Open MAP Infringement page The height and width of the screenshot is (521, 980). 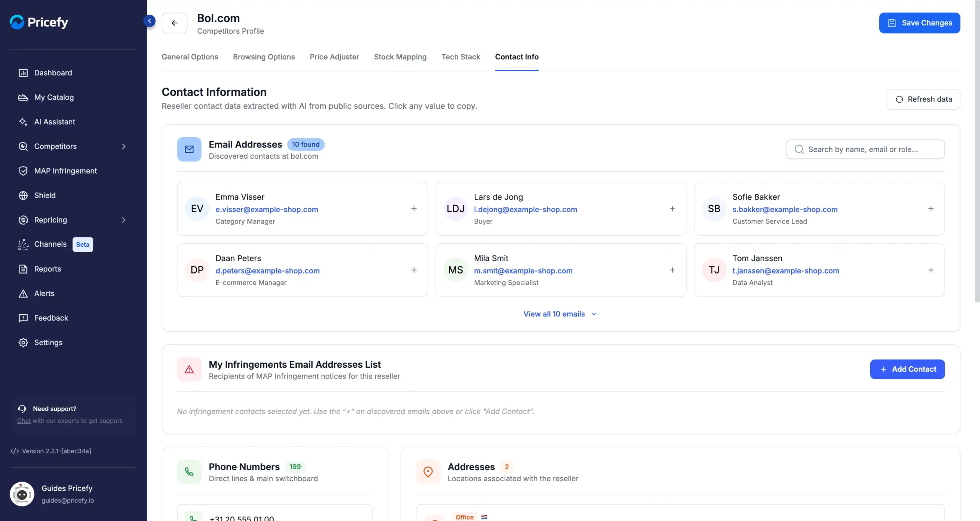click(65, 171)
